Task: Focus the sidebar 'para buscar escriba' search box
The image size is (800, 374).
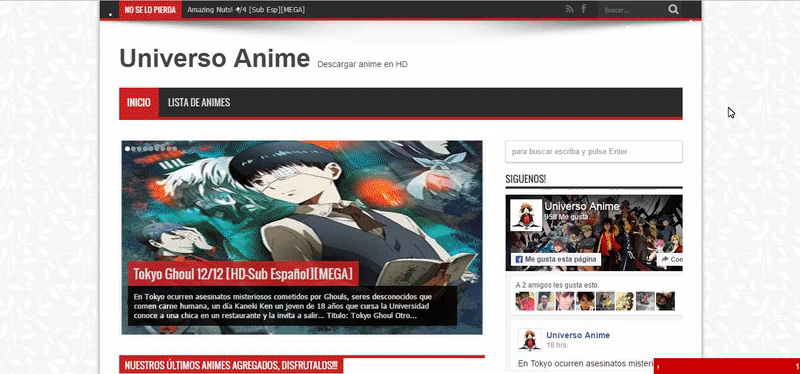Action: (x=594, y=152)
